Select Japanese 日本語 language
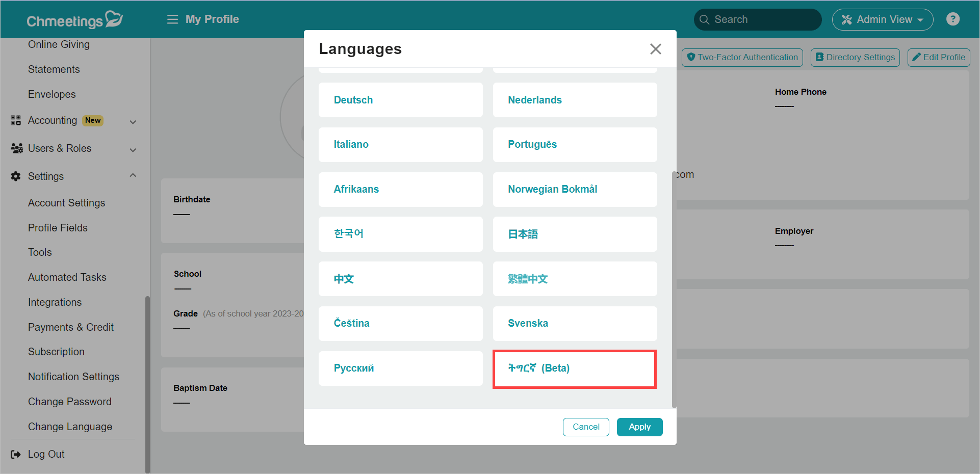The width and height of the screenshot is (980, 474). 575,234
